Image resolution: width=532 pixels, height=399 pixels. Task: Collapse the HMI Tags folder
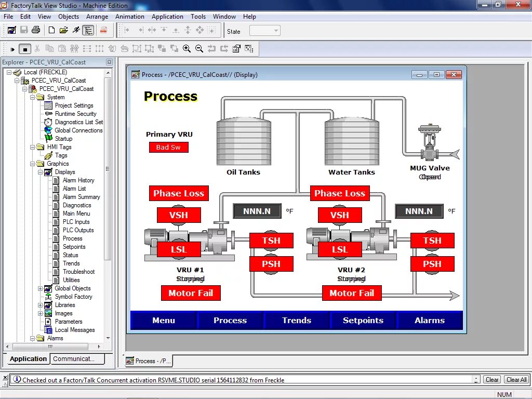(x=33, y=147)
